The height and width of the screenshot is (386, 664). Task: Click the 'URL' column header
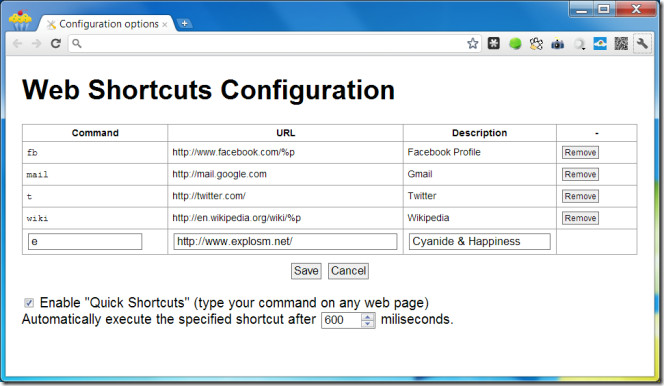click(x=285, y=133)
